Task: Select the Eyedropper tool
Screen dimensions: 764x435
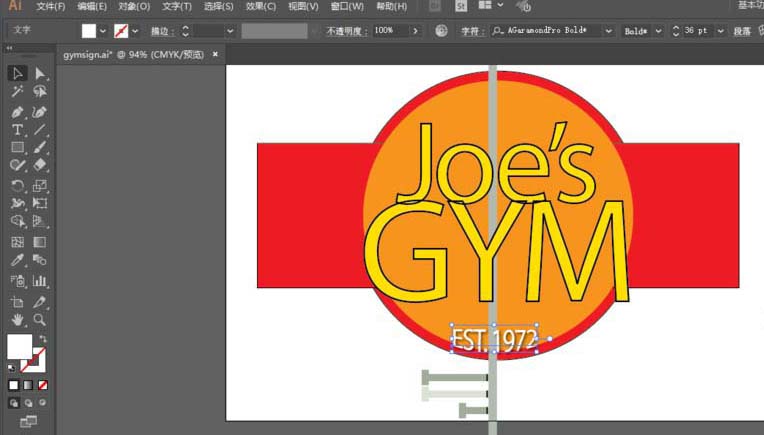Action: coord(18,261)
